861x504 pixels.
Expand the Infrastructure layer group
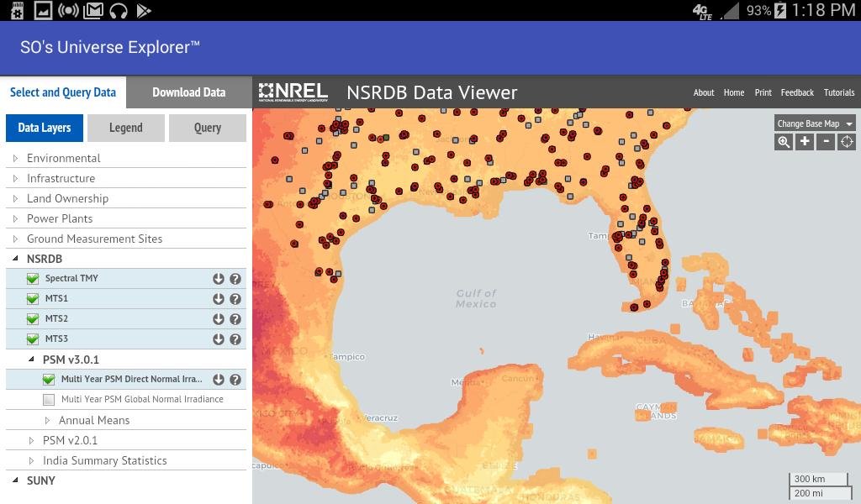pyautogui.click(x=15, y=178)
